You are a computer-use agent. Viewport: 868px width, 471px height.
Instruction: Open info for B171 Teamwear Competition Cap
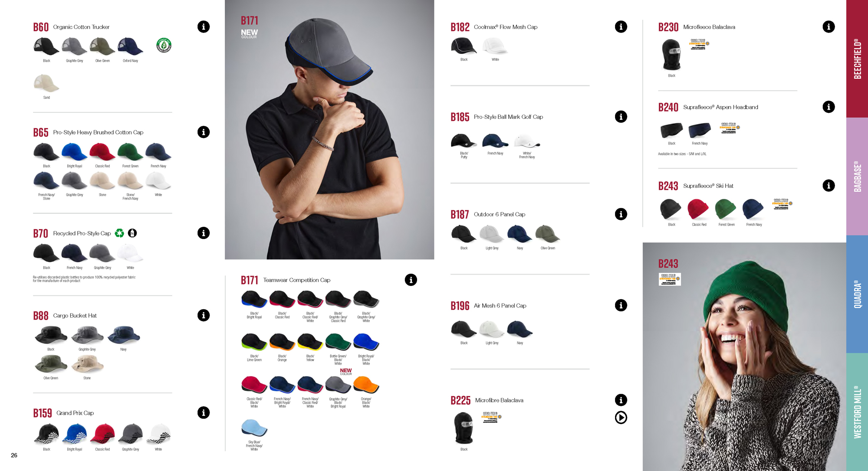click(x=411, y=280)
